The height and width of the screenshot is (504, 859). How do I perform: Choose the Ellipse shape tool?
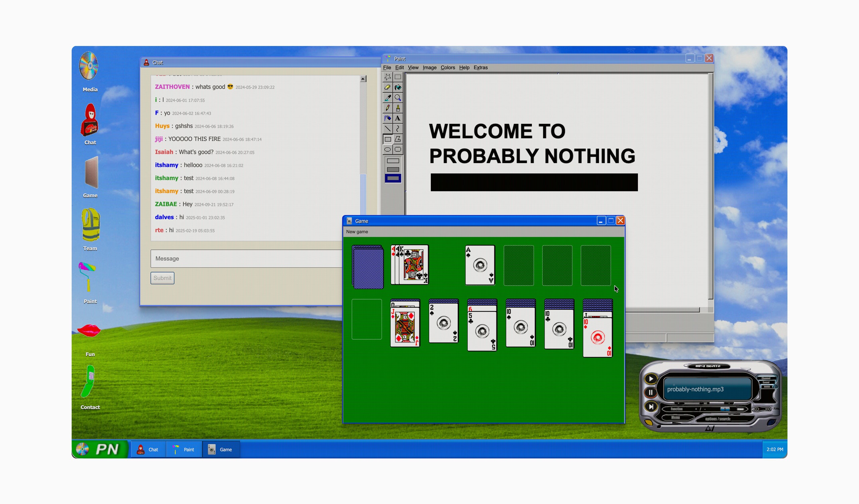pos(387,149)
